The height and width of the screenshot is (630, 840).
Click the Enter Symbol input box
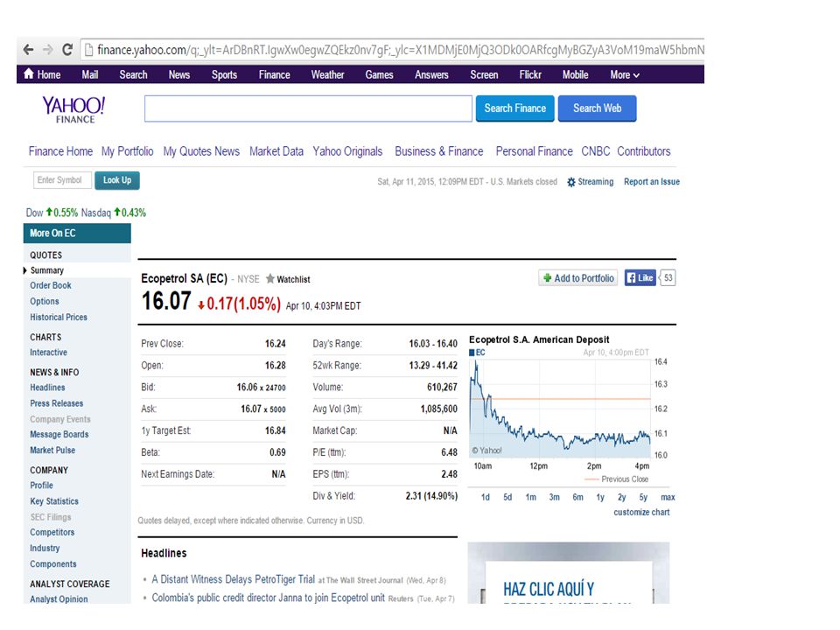click(62, 180)
